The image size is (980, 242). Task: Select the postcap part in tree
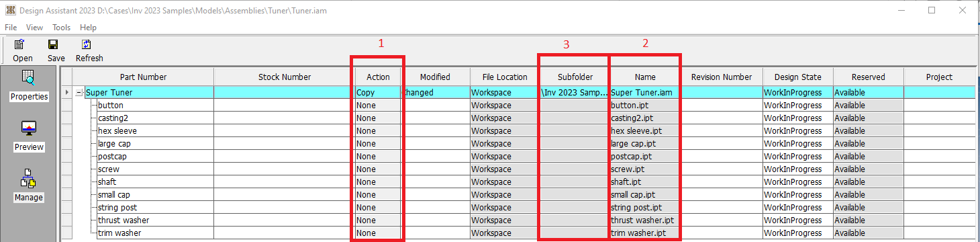[112, 157]
